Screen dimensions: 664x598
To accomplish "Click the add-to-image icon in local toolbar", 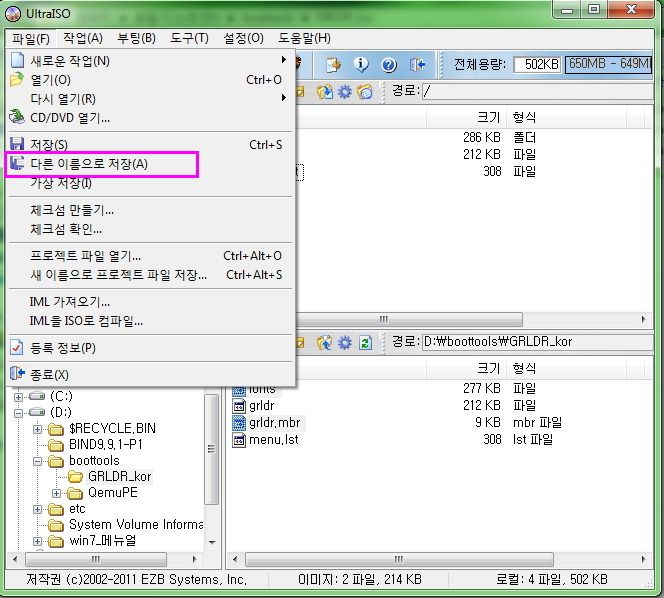I will 325,343.
